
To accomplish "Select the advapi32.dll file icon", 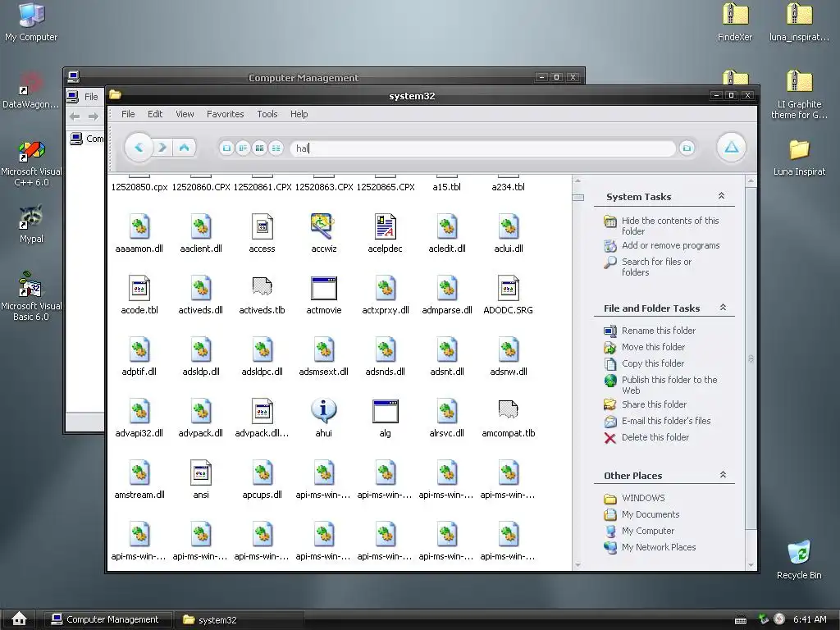I will click(139, 411).
